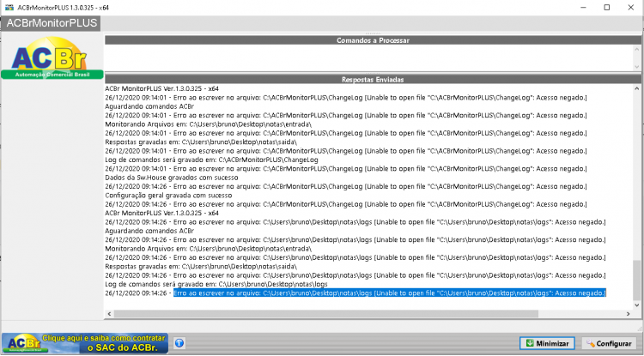Click the ACBr Automação Comercial Brasil logo
The width and height of the screenshot is (644, 356).
click(x=52, y=57)
